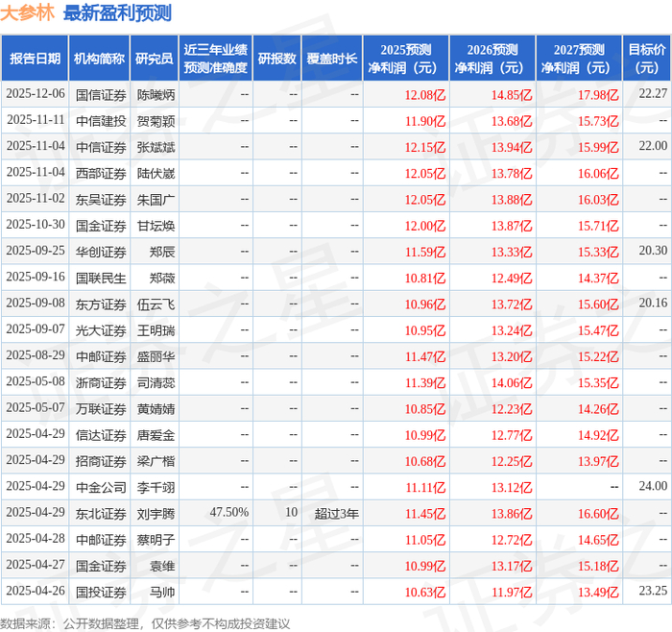Select the 10.81亿 2025 forecast value

click(425, 278)
